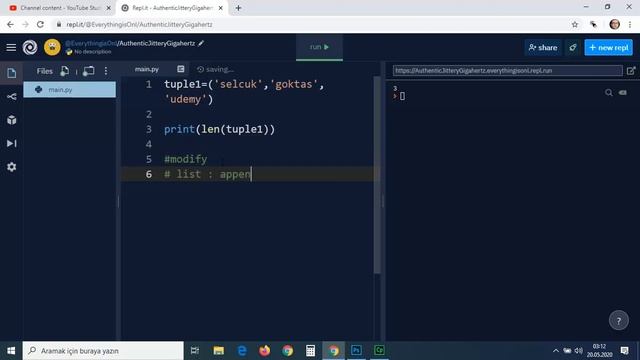Select the Repl.it browser tab
640x360 pixels.
tap(172, 8)
